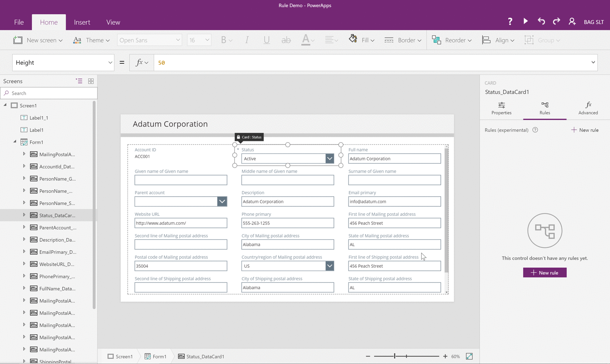
Task: Click the Redo arrow icon
Action: 556,22
